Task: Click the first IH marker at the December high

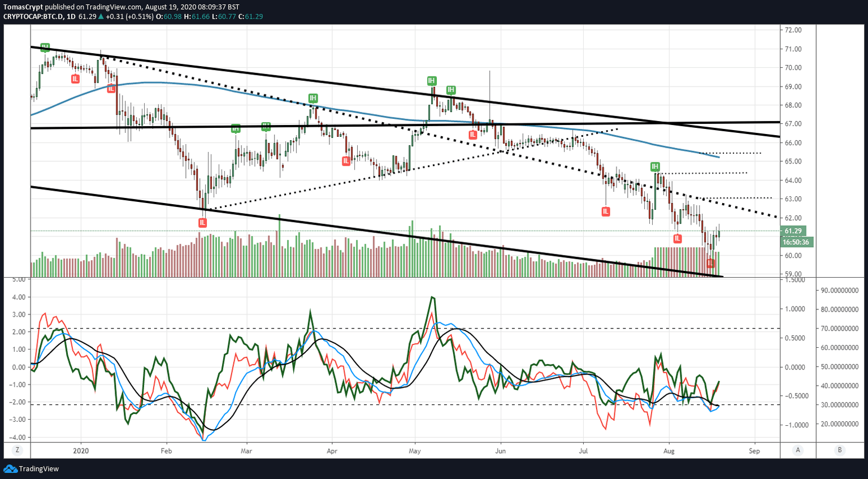Action: [x=45, y=48]
